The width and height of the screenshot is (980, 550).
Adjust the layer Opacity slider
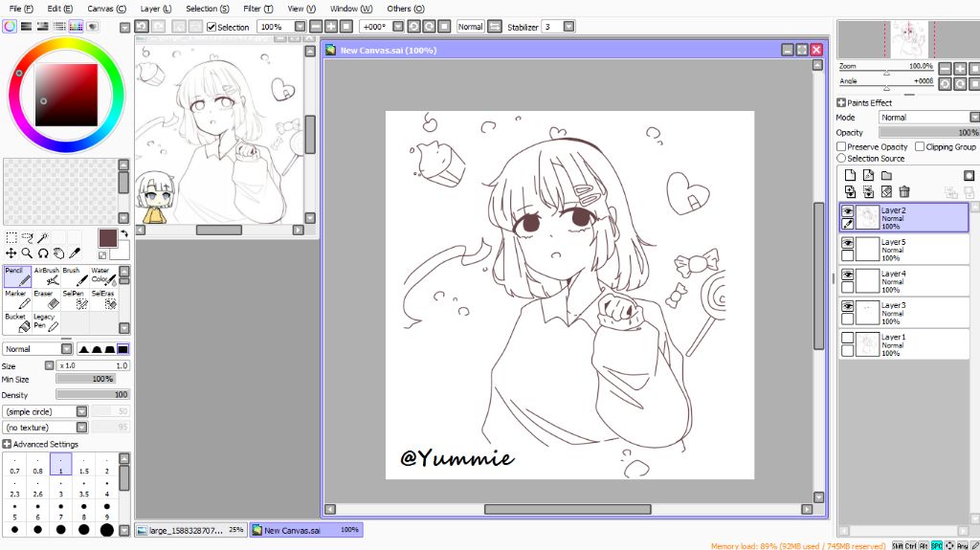928,133
